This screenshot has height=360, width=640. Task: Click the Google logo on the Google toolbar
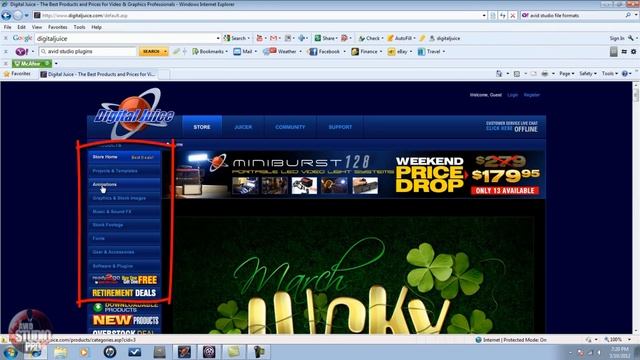(x=22, y=38)
